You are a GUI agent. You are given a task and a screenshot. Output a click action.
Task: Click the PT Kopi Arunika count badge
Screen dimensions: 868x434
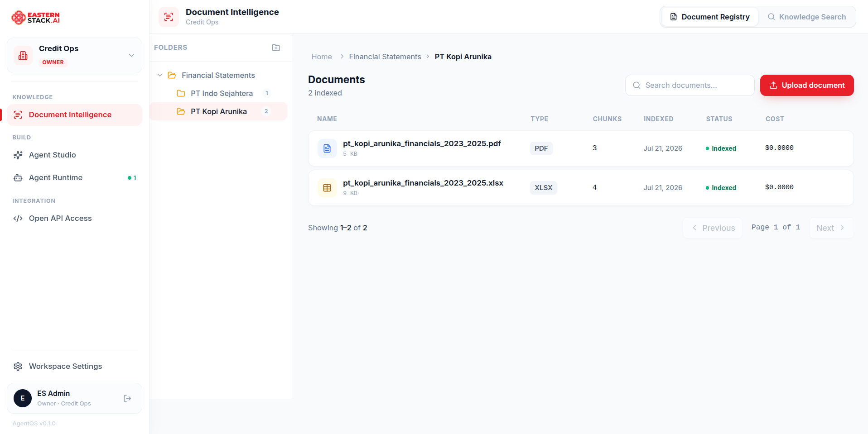[266, 111]
